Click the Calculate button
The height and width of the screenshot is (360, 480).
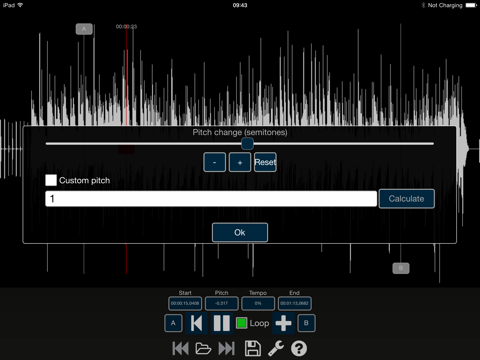tap(407, 199)
